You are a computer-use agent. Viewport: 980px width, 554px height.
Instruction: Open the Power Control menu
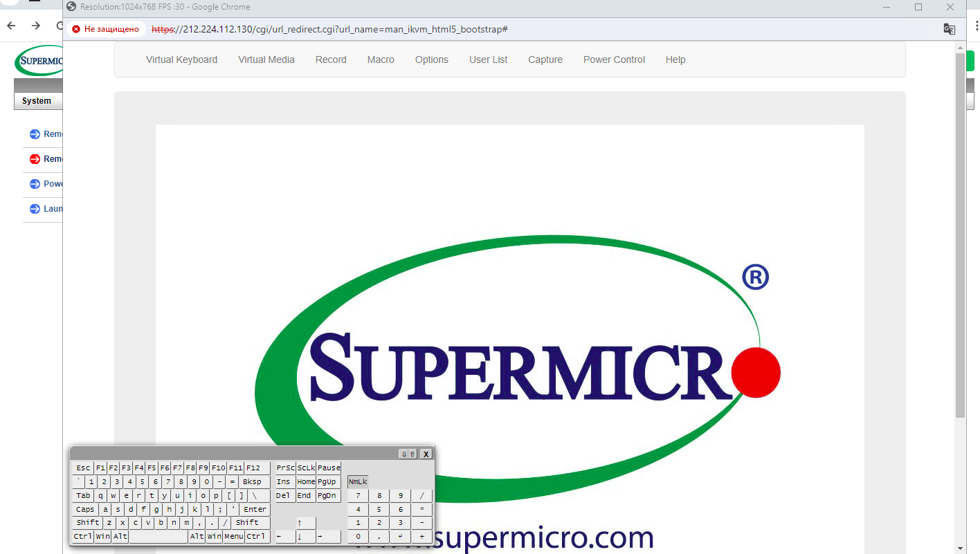pyautogui.click(x=614, y=59)
